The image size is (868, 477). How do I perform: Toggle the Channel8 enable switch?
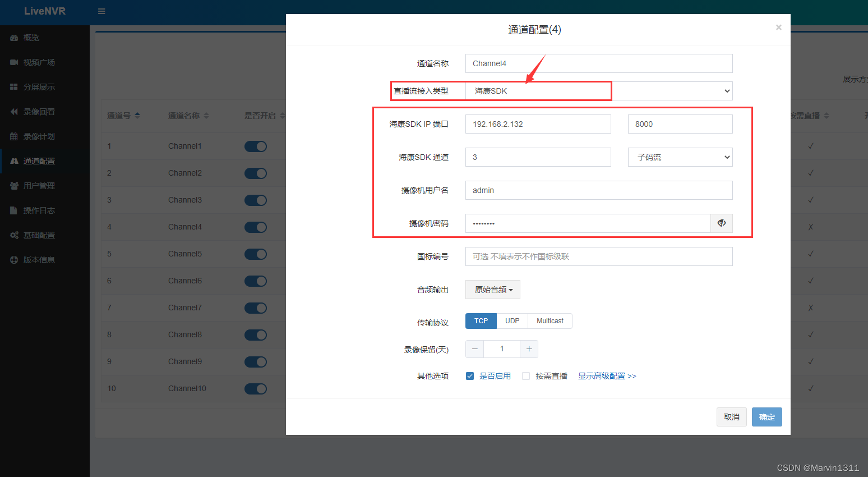click(256, 335)
